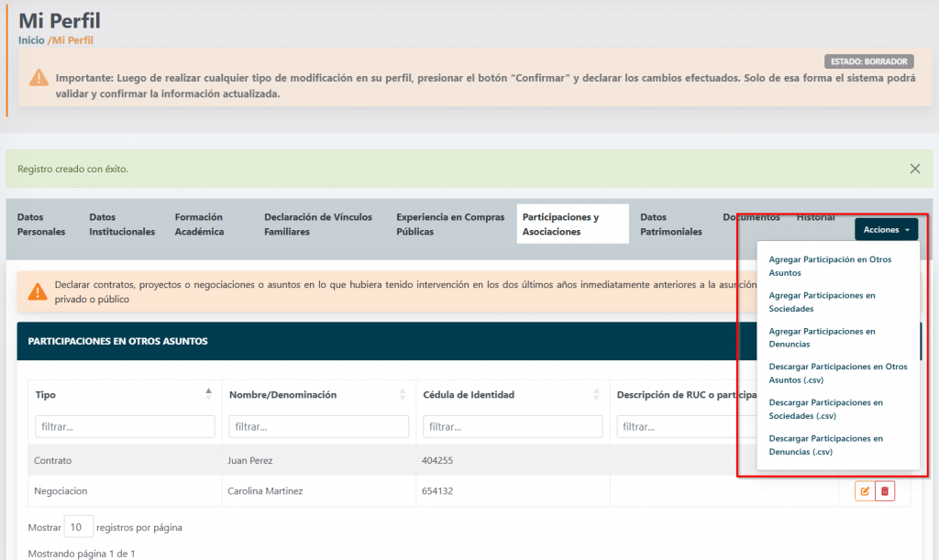
Task: Click 'Mostrando página 1 de 1' text
Action: tap(82, 554)
